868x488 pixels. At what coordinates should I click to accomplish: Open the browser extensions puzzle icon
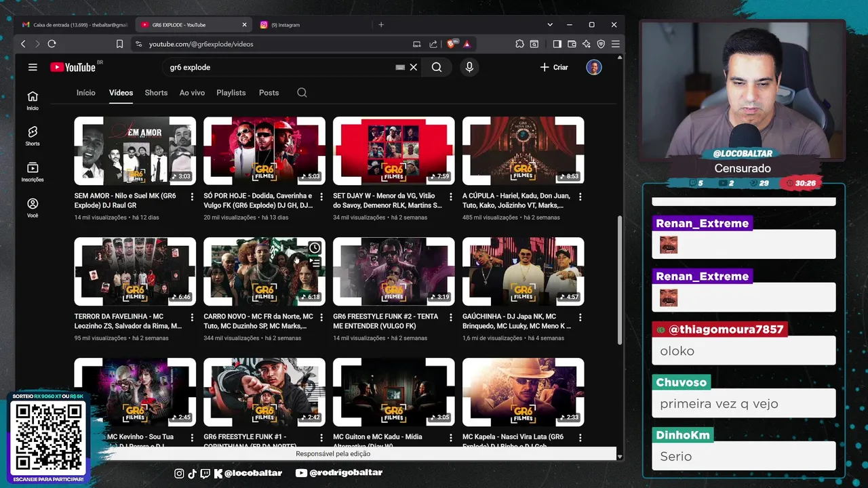click(519, 44)
